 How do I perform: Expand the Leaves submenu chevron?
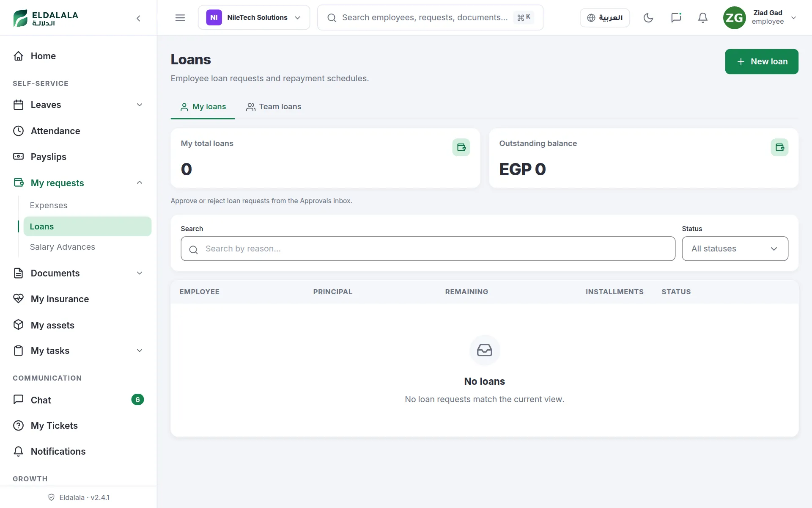[x=140, y=105]
